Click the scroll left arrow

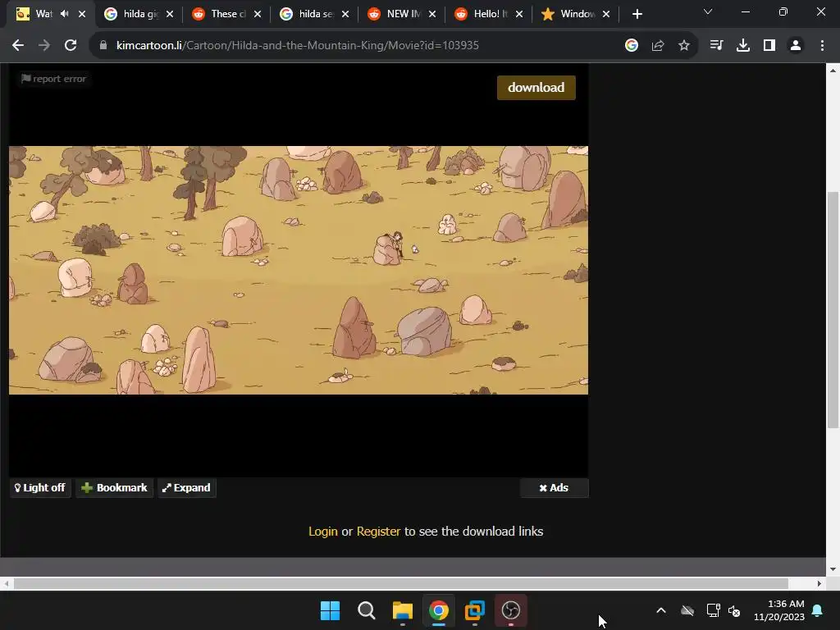6,583
